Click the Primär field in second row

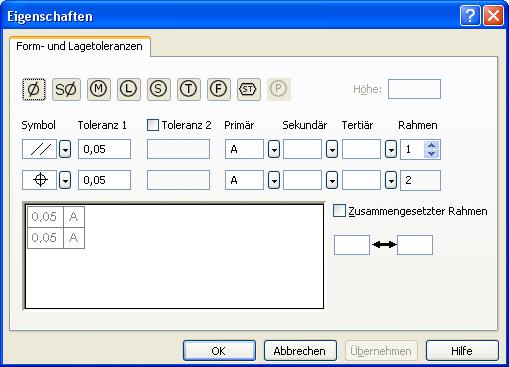(244, 180)
